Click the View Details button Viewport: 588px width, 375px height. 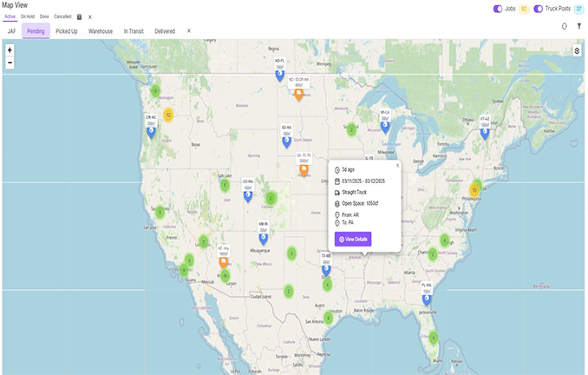tap(353, 239)
